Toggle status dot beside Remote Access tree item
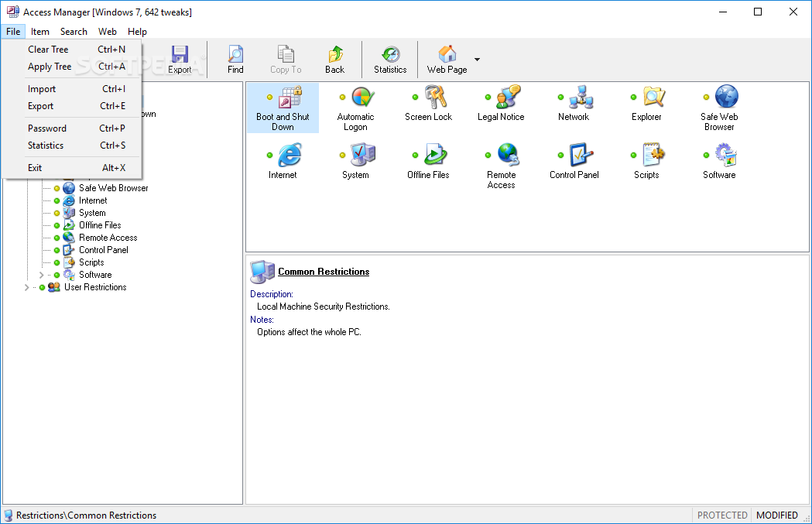The width and height of the screenshot is (812, 524). tap(57, 238)
